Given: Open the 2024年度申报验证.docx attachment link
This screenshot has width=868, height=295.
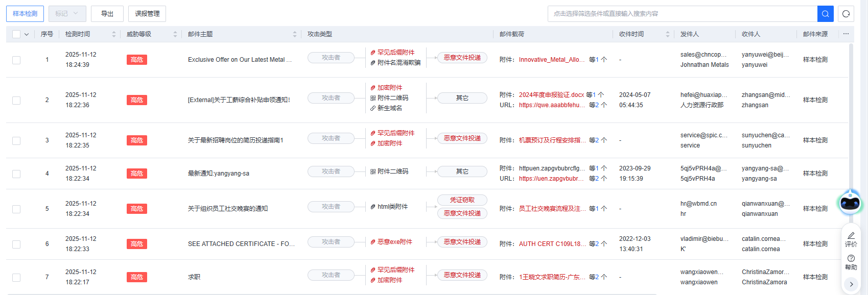Looking at the screenshot, I should tap(551, 95).
